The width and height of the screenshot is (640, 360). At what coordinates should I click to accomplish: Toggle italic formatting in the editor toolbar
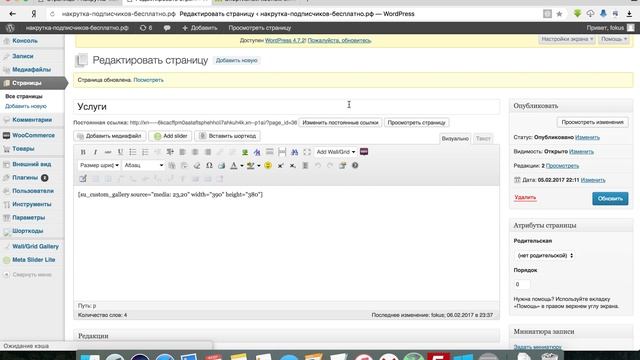[95, 152]
